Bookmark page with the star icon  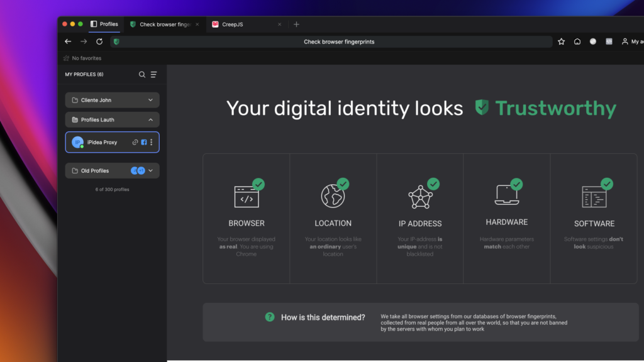[561, 41]
